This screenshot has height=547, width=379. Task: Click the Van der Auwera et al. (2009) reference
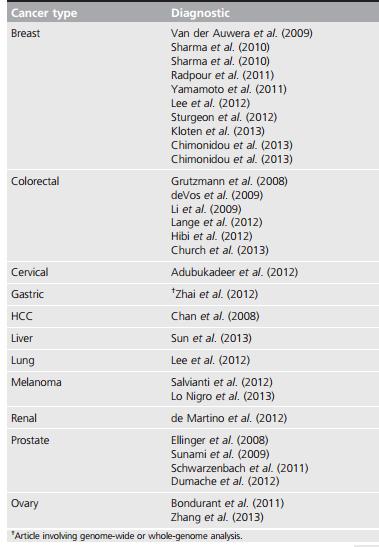click(x=241, y=33)
